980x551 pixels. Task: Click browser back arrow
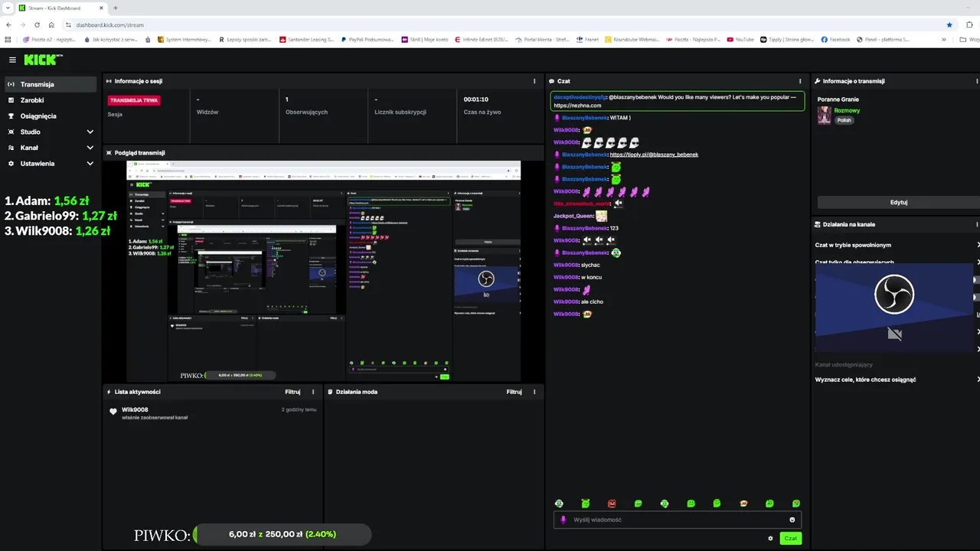coord(8,24)
